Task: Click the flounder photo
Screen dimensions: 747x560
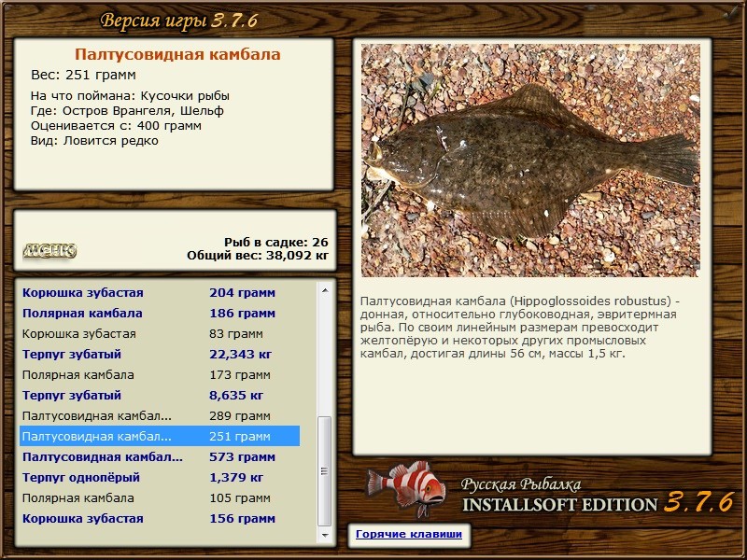Action: click(530, 161)
